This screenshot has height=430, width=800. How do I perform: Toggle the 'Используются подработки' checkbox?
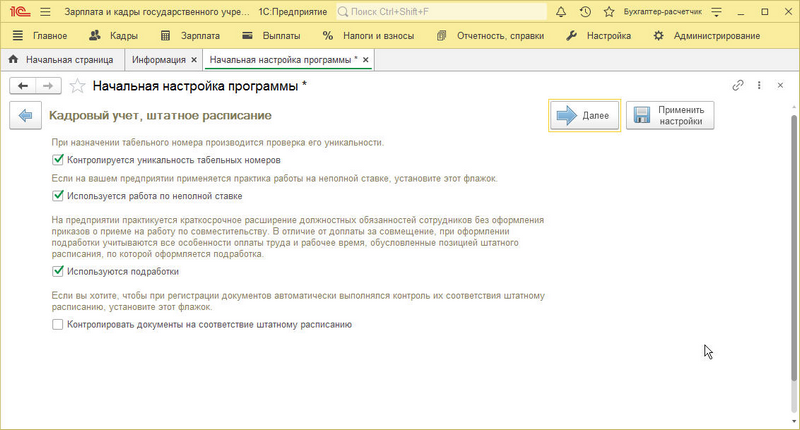pyautogui.click(x=57, y=272)
